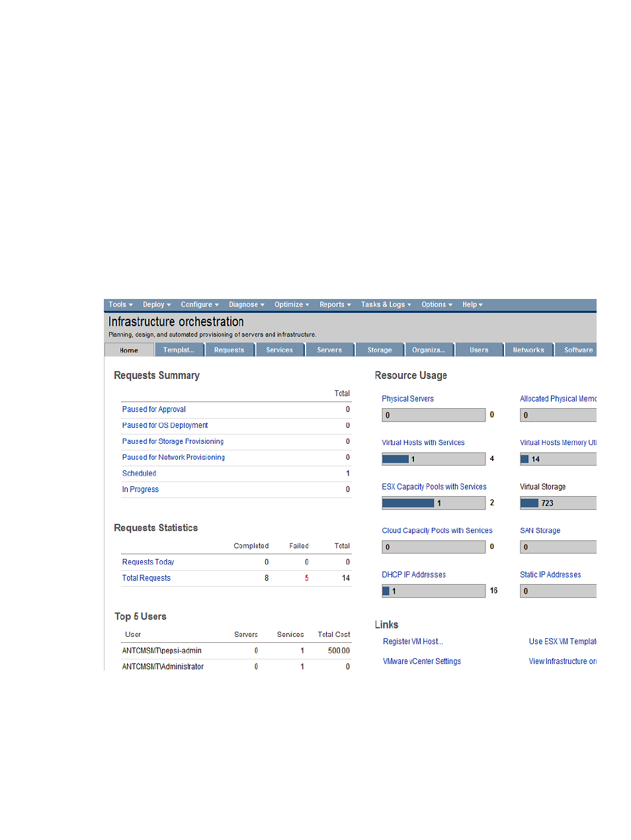Open Cloud Capacity Pools with Services
The width and height of the screenshot is (631, 840).
point(437,530)
